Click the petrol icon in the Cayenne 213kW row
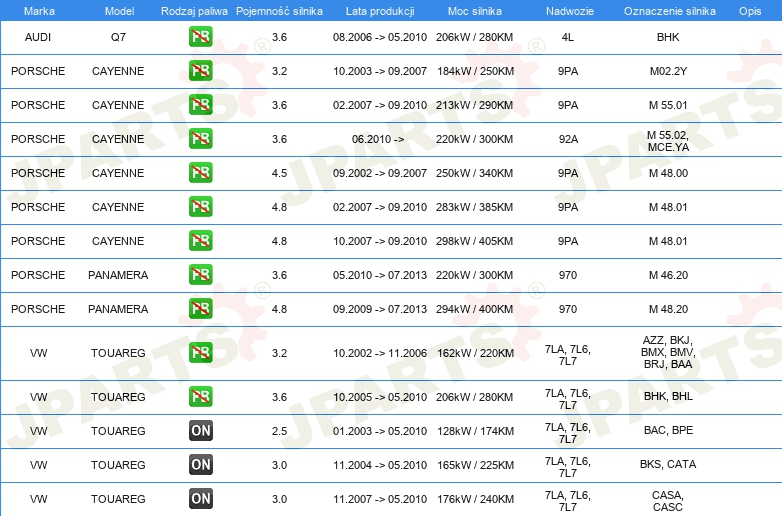This screenshot has width=782, height=516. [x=200, y=104]
